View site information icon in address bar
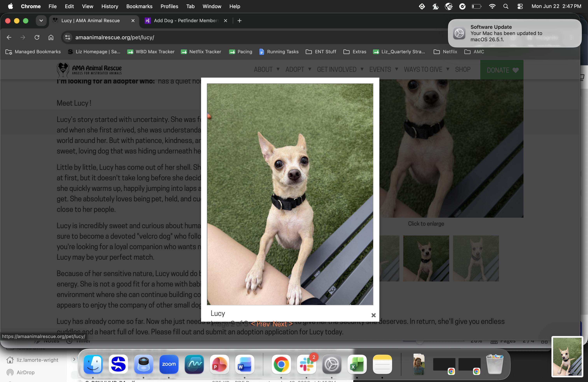Screen dimensions: 588x382 (67, 37)
